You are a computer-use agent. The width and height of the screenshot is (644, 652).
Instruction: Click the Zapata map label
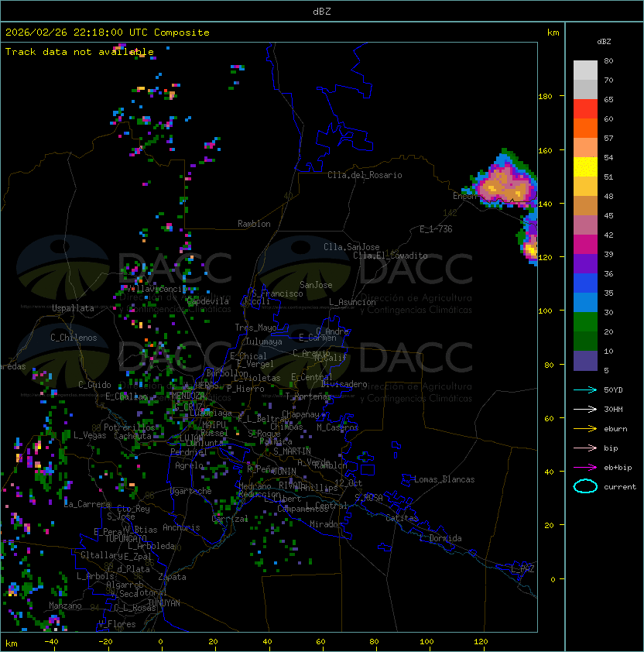point(172,577)
